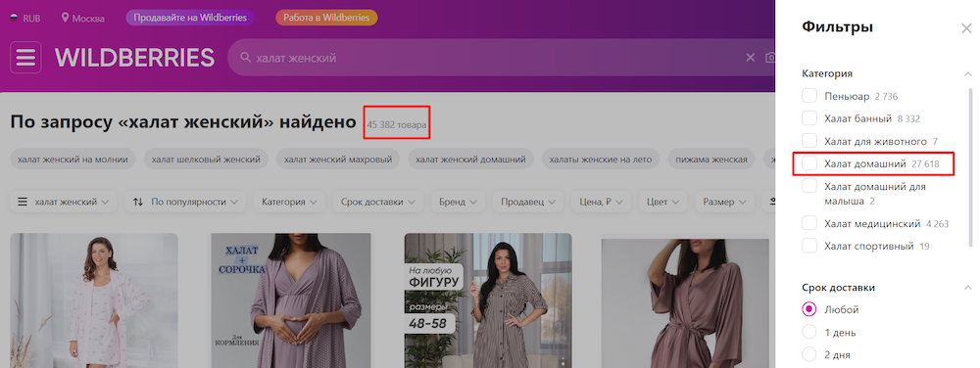The image size is (980, 368).
Task: Tick the Халат банный checkbox
Action: (809, 118)
